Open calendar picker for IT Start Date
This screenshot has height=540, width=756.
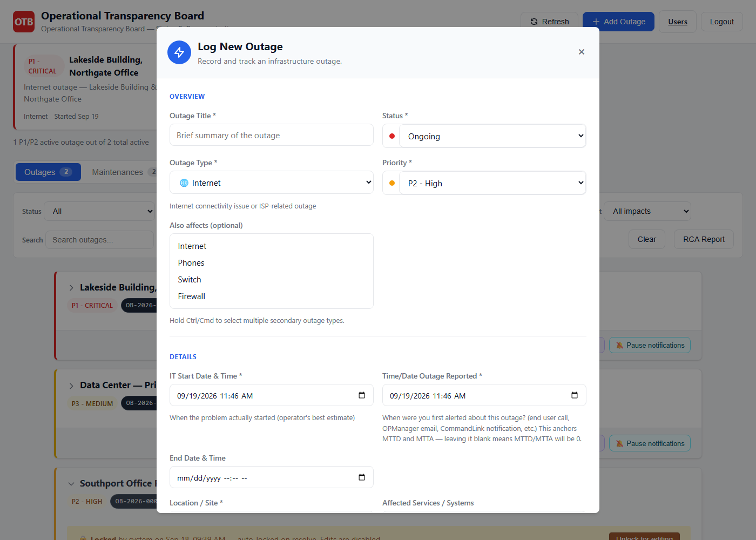362,395
